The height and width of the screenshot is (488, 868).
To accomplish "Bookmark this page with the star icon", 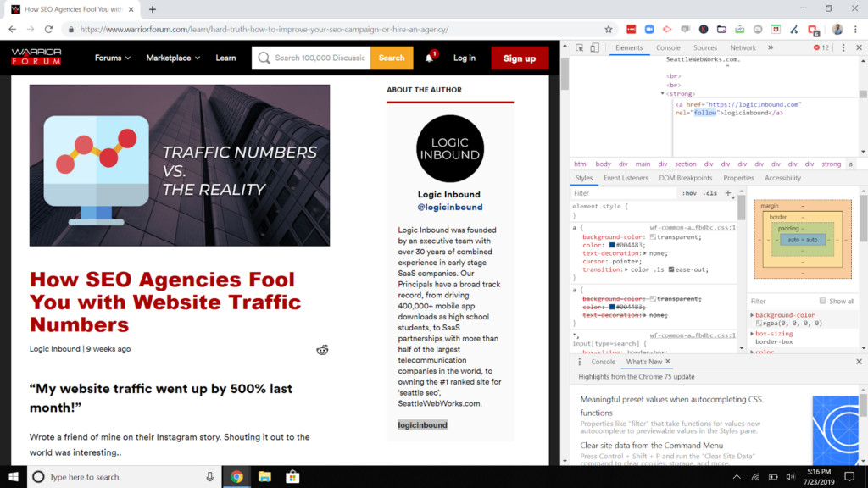I will coord(608,29).
